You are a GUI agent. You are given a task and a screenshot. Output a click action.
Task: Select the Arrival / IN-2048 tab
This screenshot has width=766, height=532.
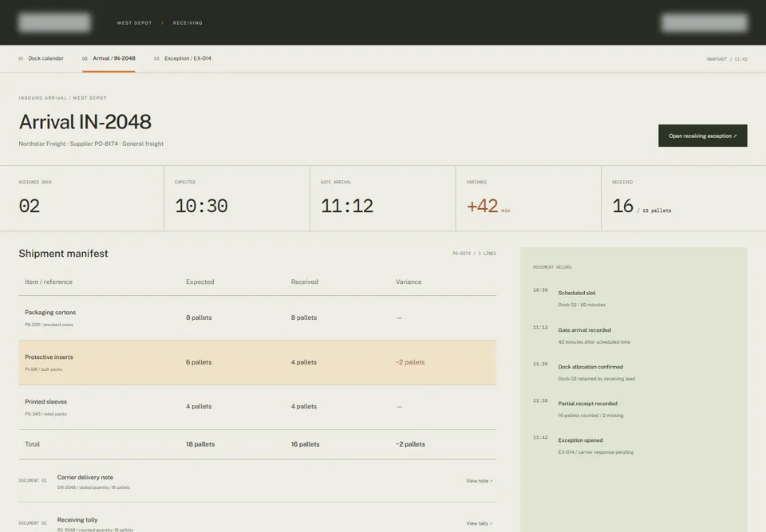[x=109, y=58]
